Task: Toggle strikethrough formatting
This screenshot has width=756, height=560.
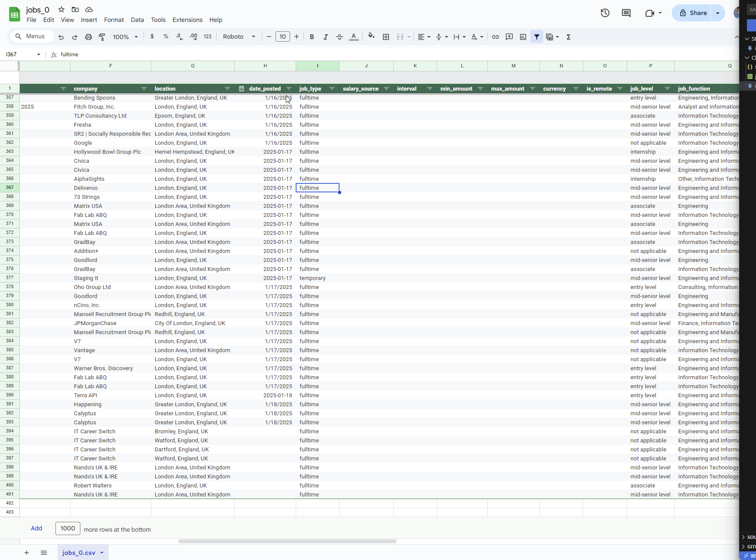Action: click(339, 37)
